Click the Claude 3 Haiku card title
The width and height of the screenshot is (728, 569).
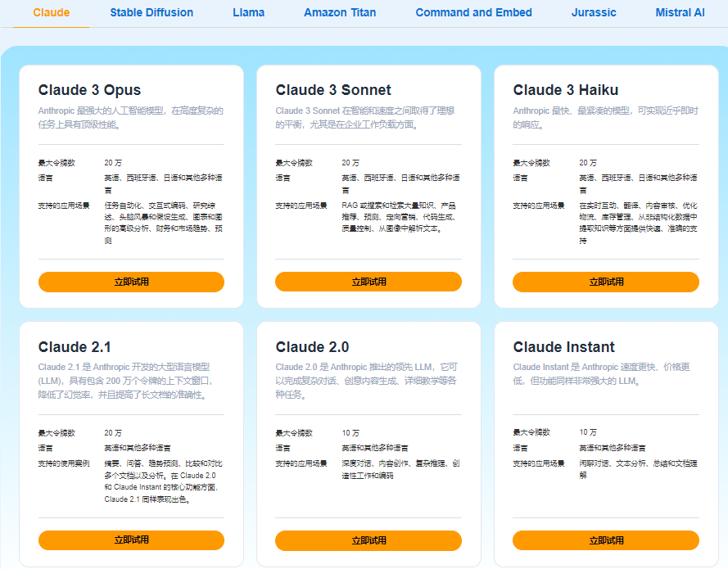point(566,90)
